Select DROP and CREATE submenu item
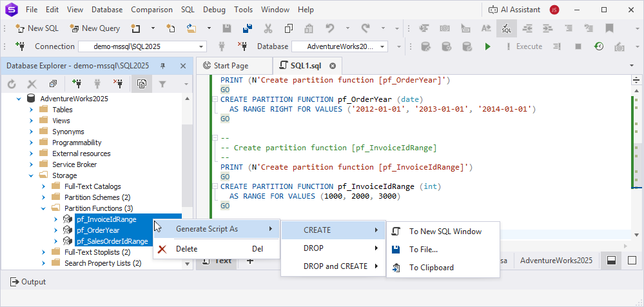 coord(333,266)
